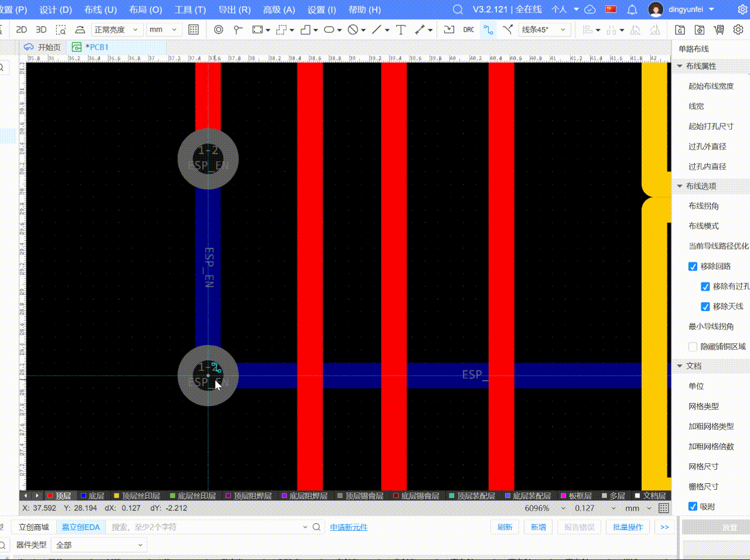Image resolution: width=750 pixels, height=560 pixels.
Task: Click the notification bell icon
Action: click(x=632, y=9)
